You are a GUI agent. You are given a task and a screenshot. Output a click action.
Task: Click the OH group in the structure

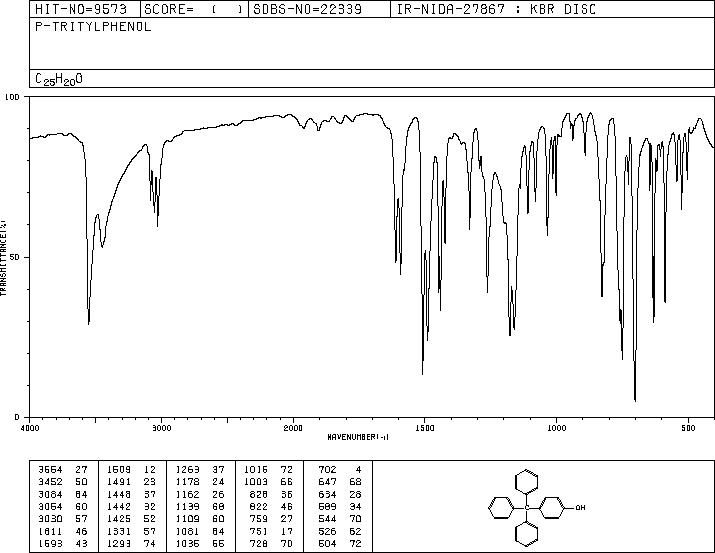(580, 507)
